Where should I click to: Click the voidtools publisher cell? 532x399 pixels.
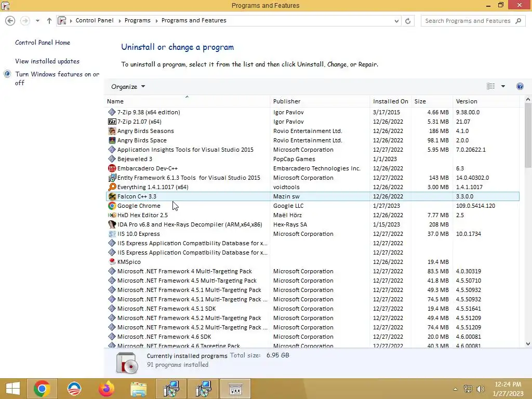[x=286, y=187]
